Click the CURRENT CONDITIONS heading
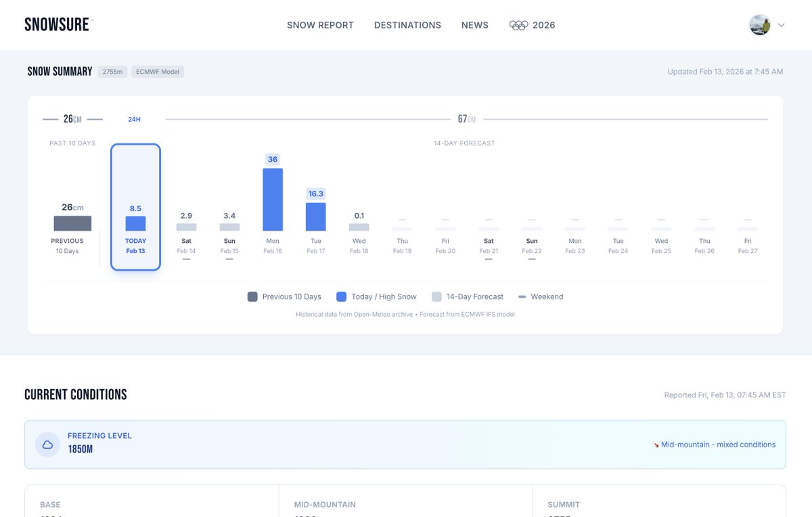 click(76, 395)
